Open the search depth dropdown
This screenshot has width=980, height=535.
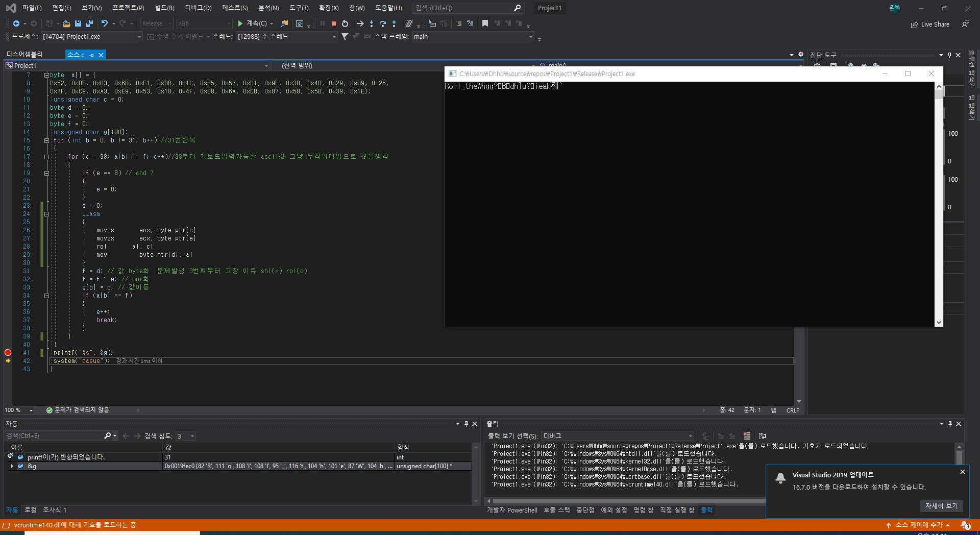pyautogui.click(x=186, y=436)
